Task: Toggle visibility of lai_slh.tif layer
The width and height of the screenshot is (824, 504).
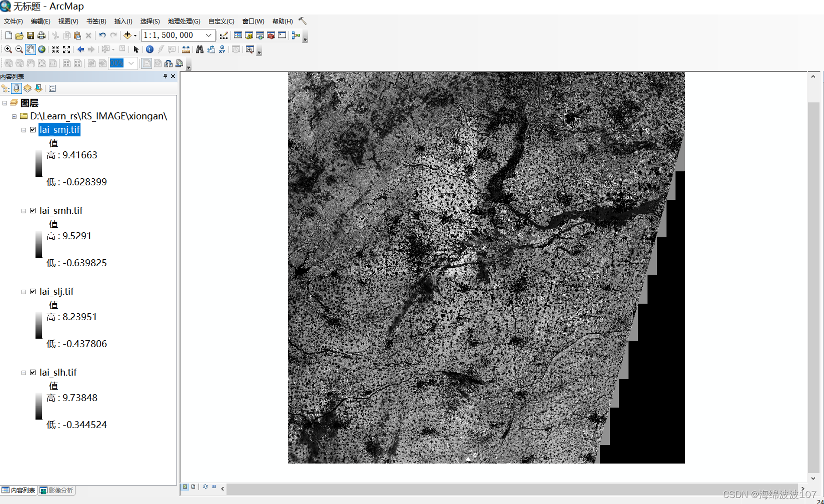Action: (x=33, y=373)
